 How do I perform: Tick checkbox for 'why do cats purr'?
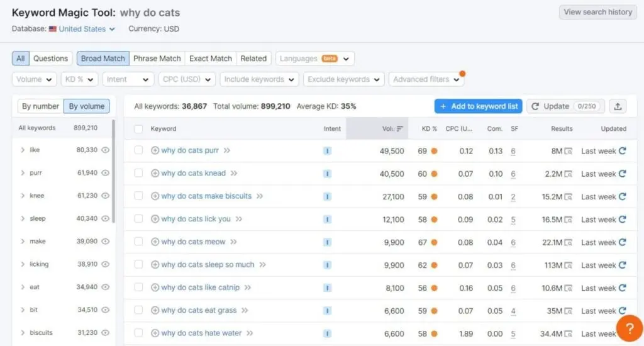coord(138,150)
